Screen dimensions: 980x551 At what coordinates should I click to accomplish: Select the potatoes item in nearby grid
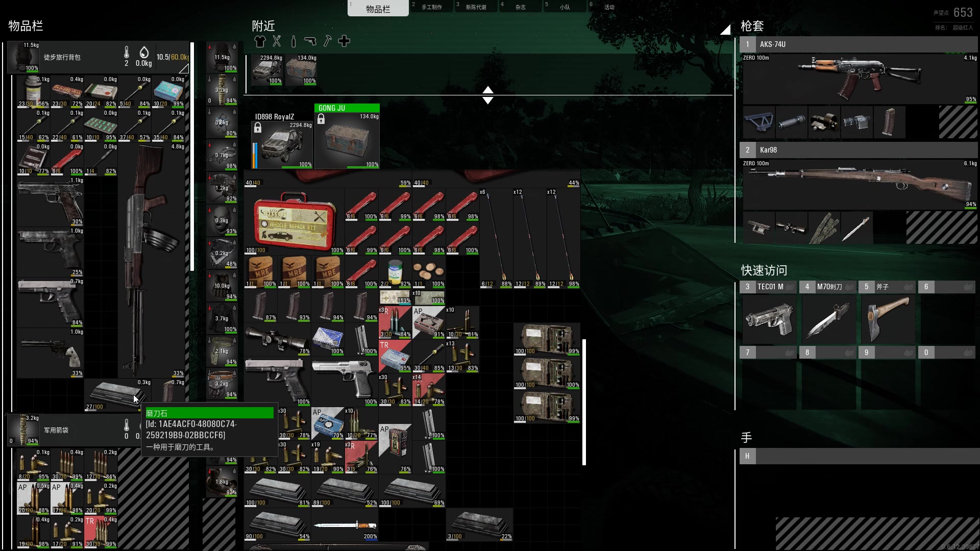click(x=429, y=272)
